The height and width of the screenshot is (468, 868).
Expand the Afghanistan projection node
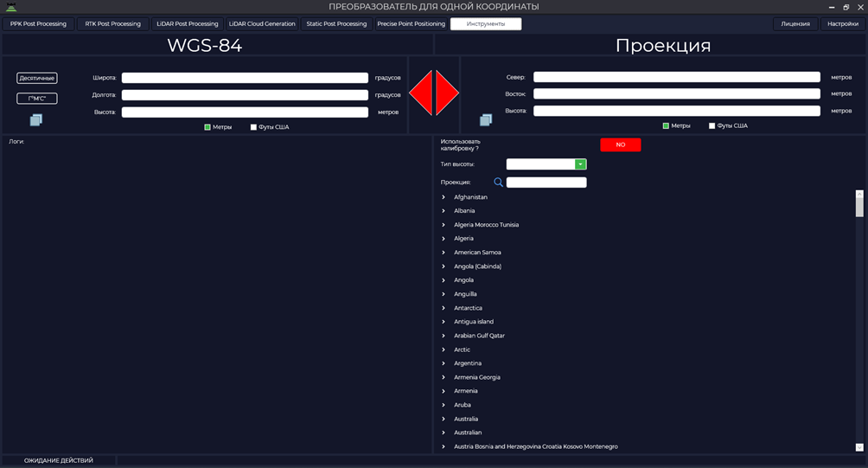click(x=444, y=197)
